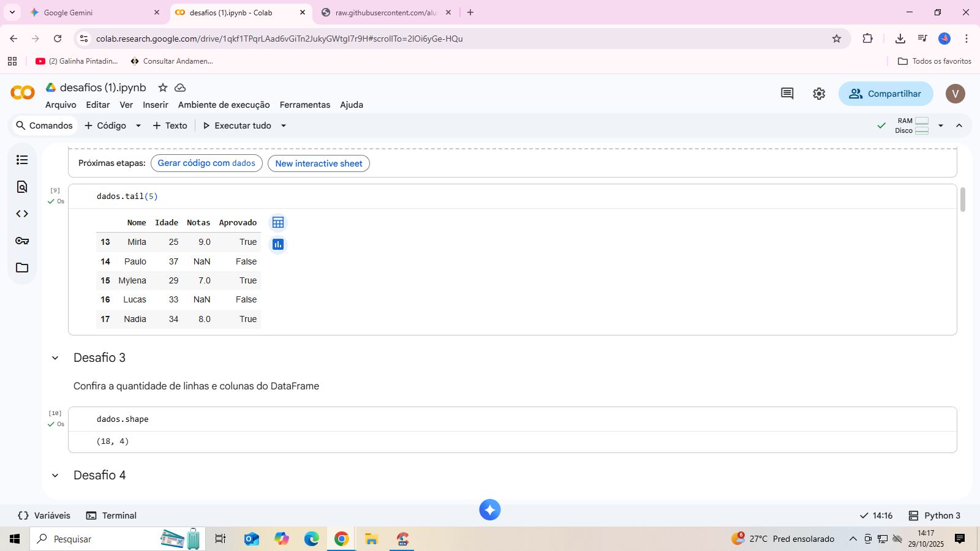
Task: Open the Ver menu
Action: click(x=126, y=105)
